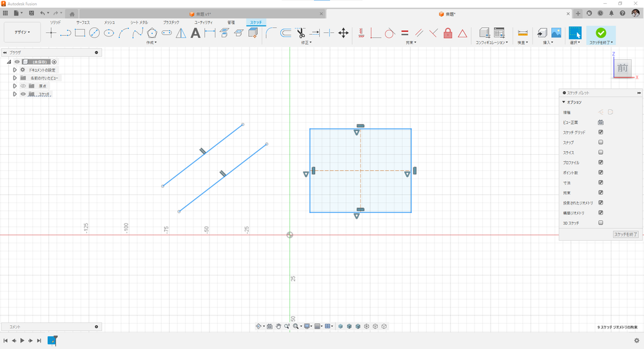Activate the Mirror sketch tool
This screenshot has height=349, width=644.
[181, 33]
